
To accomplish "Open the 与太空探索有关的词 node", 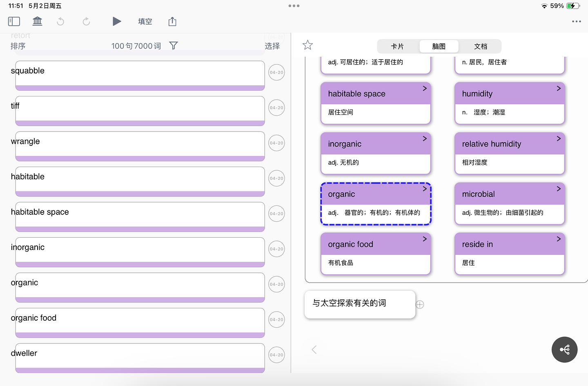I will click(360, 304).
